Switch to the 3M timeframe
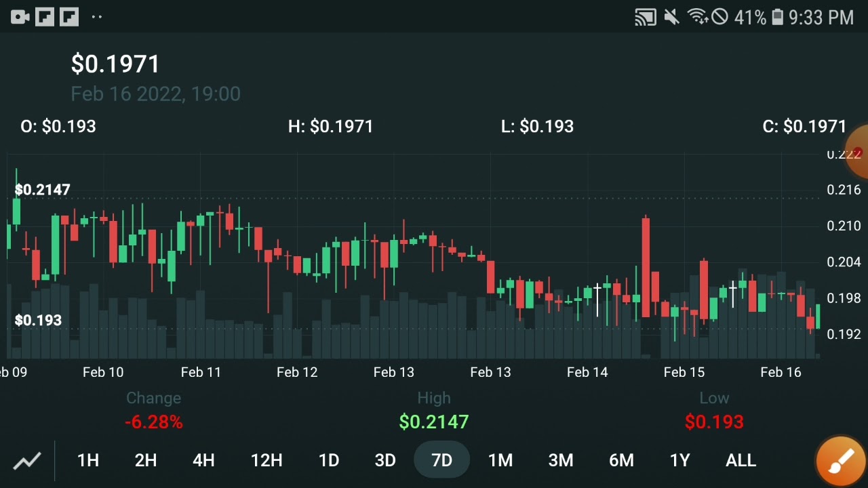This screenshot has height=488, width=868. [x=561, y=461]
